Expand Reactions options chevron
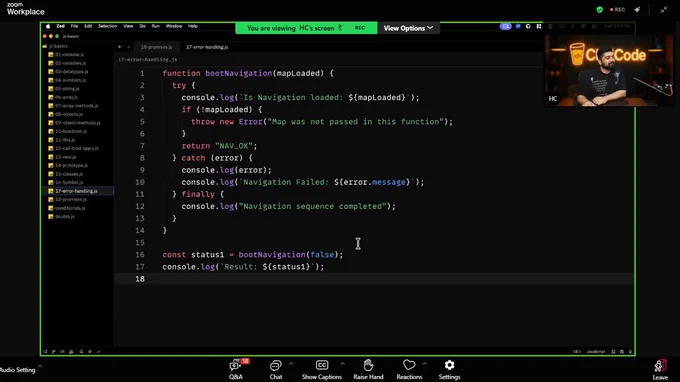Screen dimensions: 680x382 (424, 364)
